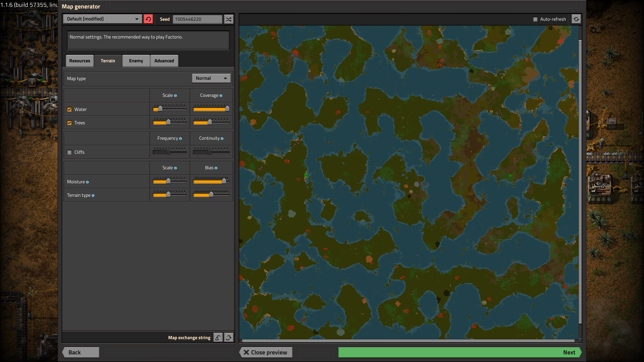The width and height of the screenshot is (644, 362).
Task: Click the Water Scale slider
Action: [170, 108]
